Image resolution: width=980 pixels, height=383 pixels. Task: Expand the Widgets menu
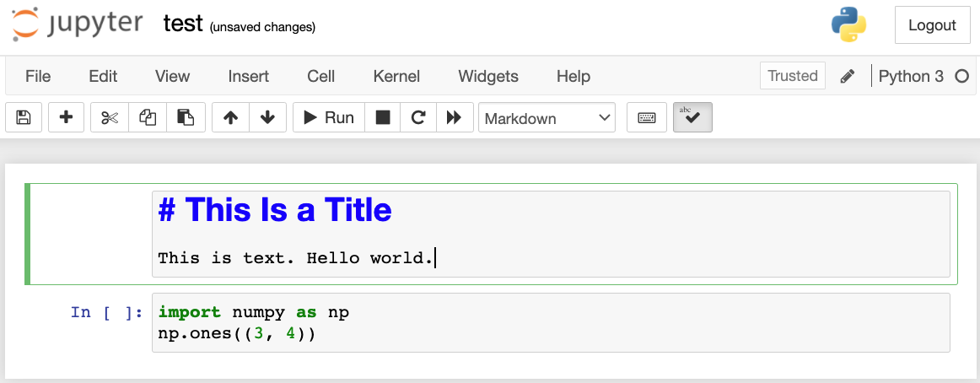488,76
